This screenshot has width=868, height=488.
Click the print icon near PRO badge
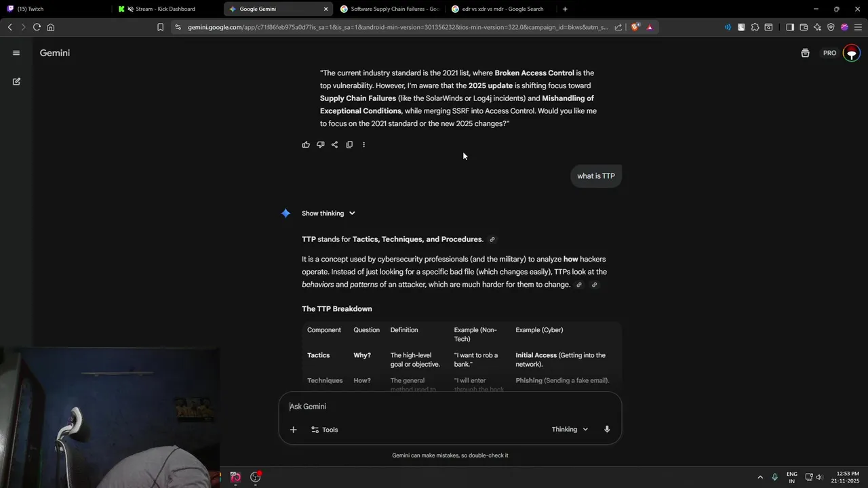805,53
